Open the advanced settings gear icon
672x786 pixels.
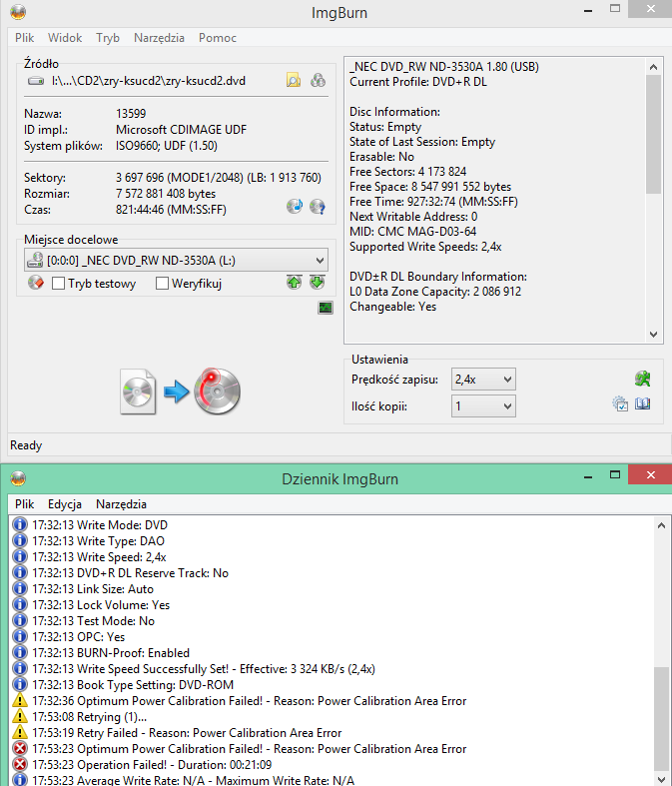620,403
